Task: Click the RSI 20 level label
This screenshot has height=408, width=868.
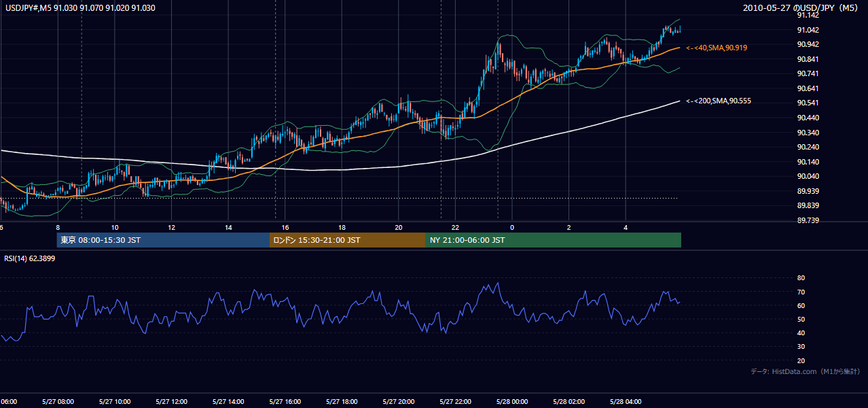Action: (801, 360)
